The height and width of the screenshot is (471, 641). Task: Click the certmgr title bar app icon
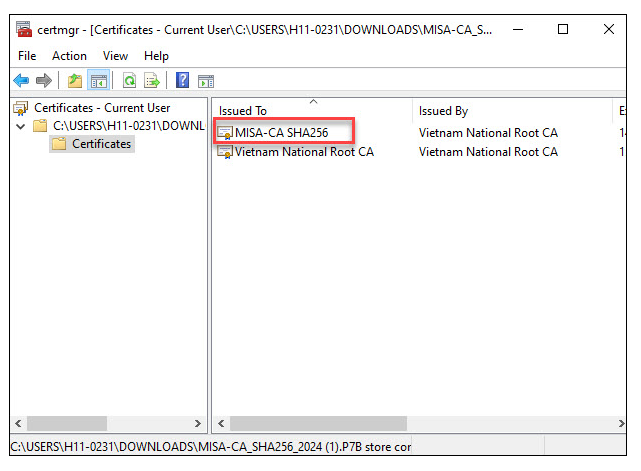24,29
